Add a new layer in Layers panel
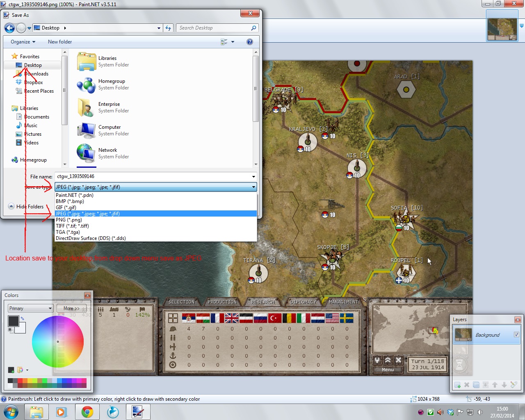 pos(457,385)
